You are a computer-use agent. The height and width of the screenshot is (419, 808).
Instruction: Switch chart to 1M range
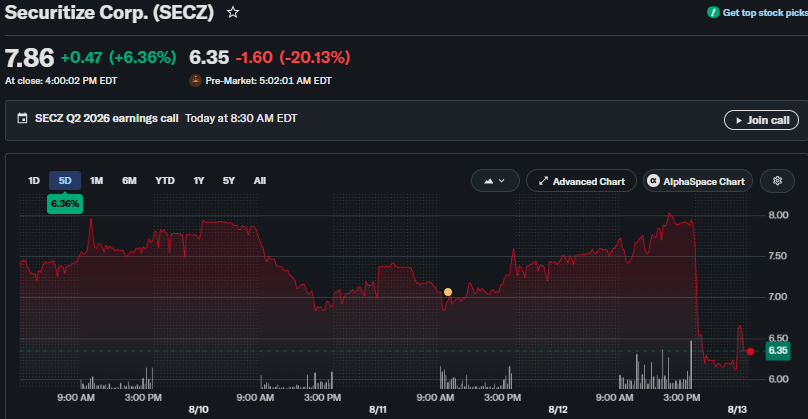(x=96, y=181)
